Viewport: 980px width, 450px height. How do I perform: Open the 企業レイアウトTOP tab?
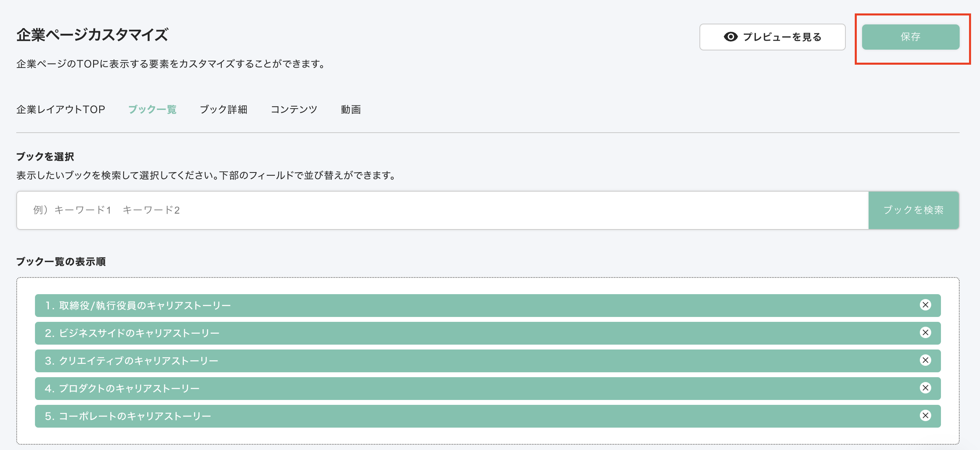(x=61, y=109)
